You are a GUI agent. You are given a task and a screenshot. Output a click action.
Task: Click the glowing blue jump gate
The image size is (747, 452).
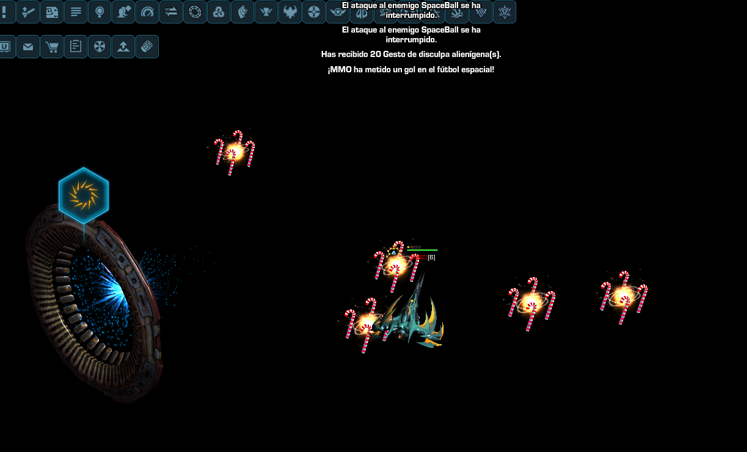point(94,304)
